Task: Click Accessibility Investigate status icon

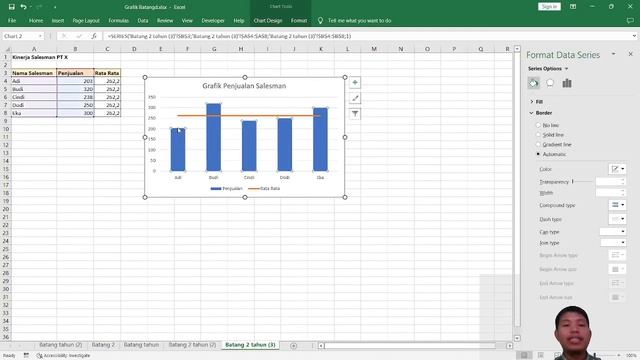Action: 40,356
